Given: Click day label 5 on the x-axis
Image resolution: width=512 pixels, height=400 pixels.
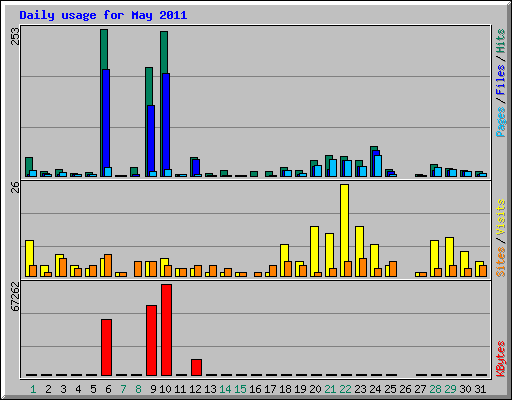Looking at the screenshot, I should tap(93, 389).
